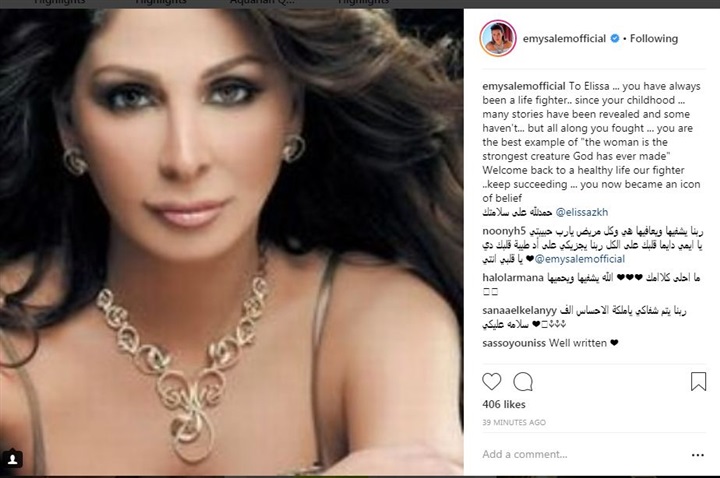This screenshot has width=720, height=478.
Task: Click the blue verified badge
Action: tap(615, 39)
